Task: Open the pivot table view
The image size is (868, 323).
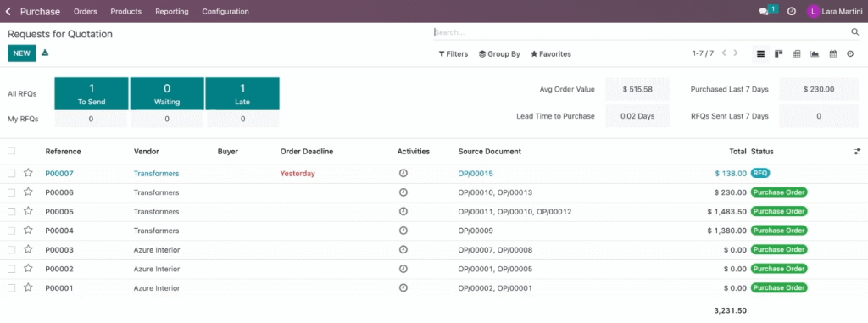Action: (x=796, y=53)
